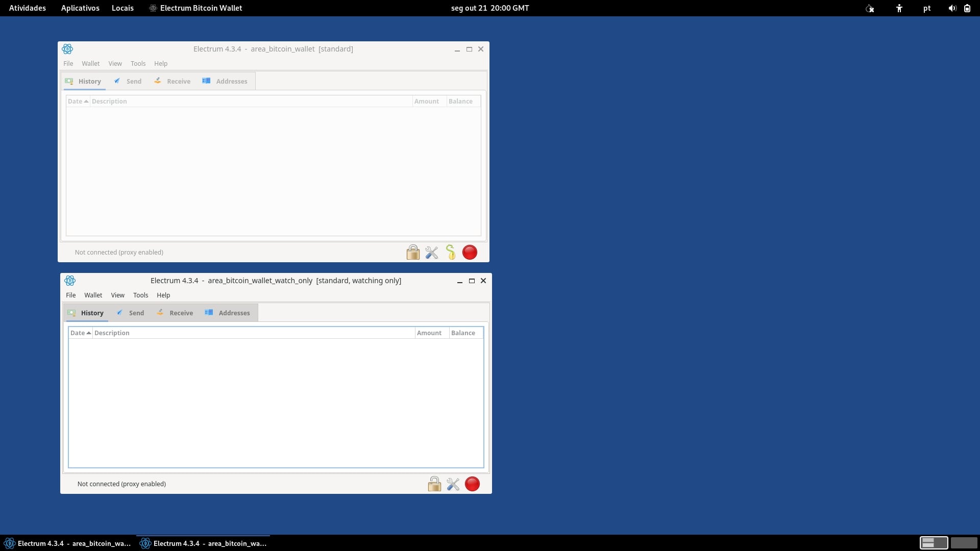The image size is (980, 551).
Task: Close the area_bitcoin_wallet window
Action: (x=481, y=49)
